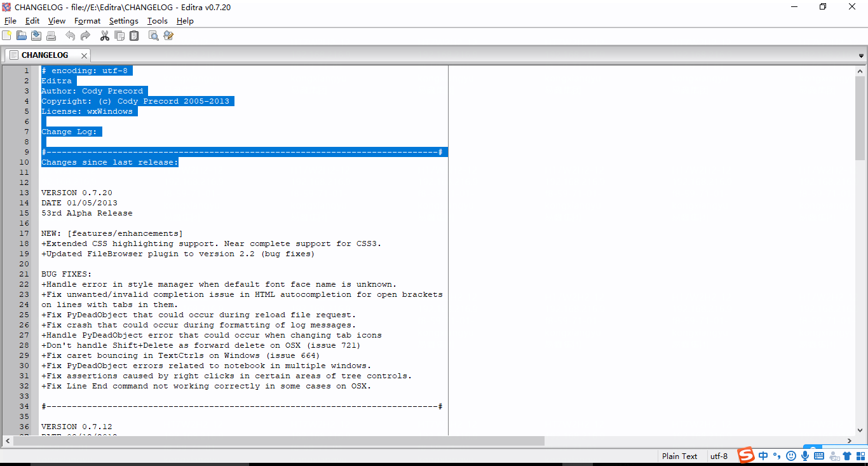Click the Redo arrow icon
Screen dimensions: 868x466
(85, 36)
